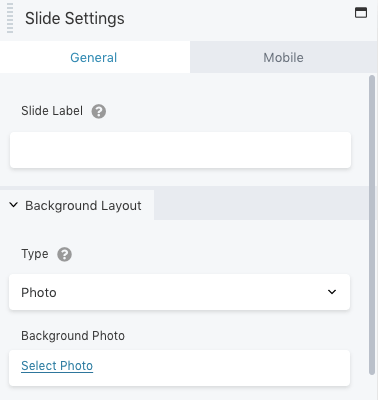Click the Select Photo link

(x=57, y=366)
